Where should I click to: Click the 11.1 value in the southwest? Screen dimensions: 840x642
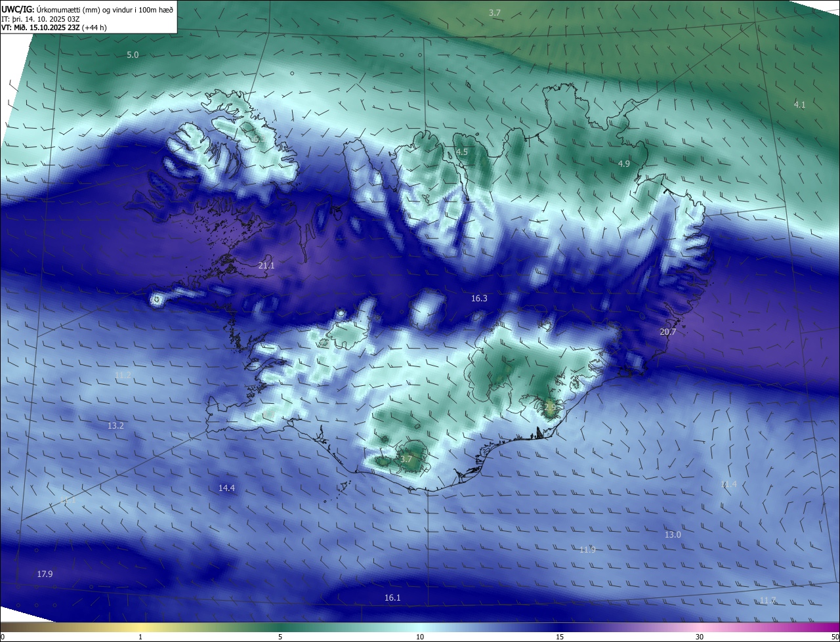click(68, 500)
